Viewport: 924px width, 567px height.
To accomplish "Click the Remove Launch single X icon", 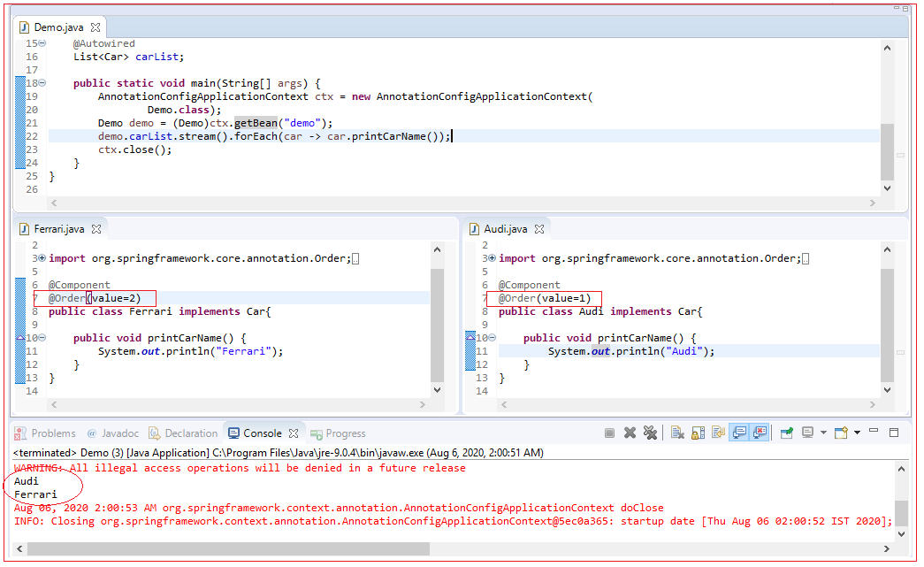I will pos(630,433).
